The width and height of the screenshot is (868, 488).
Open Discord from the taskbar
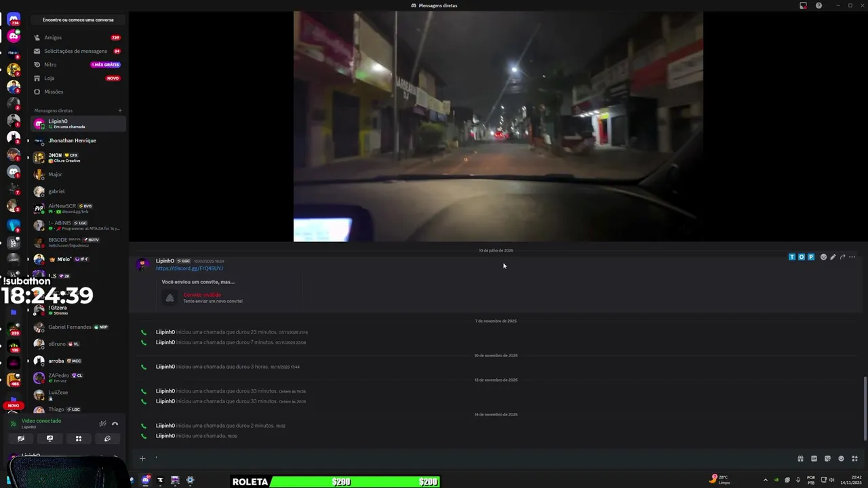(x=146, y=481)
